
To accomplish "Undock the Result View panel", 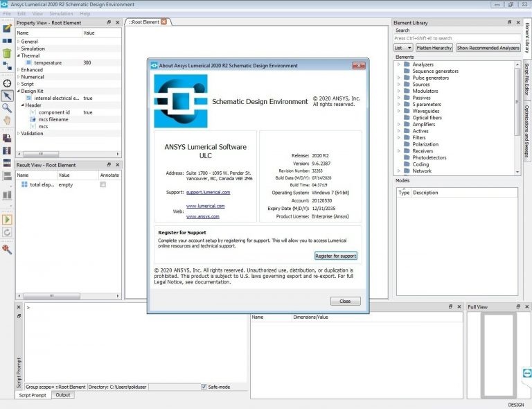I will [x=109, y=164].
